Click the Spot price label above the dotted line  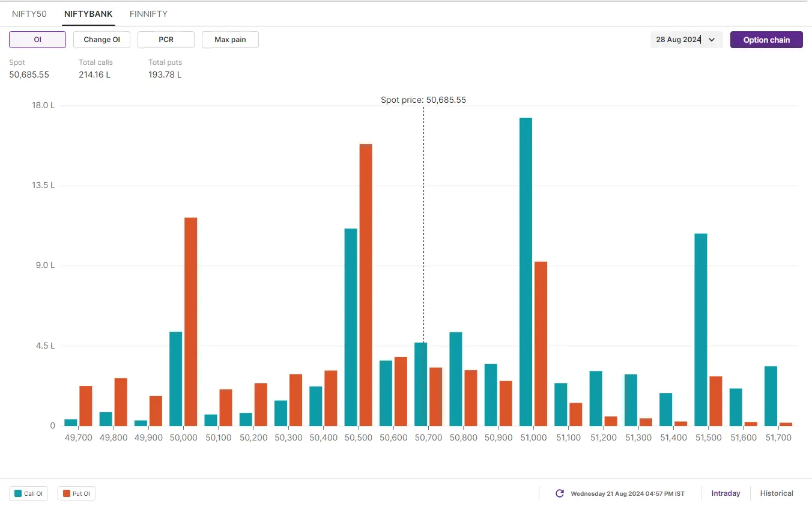coord(423,100)
